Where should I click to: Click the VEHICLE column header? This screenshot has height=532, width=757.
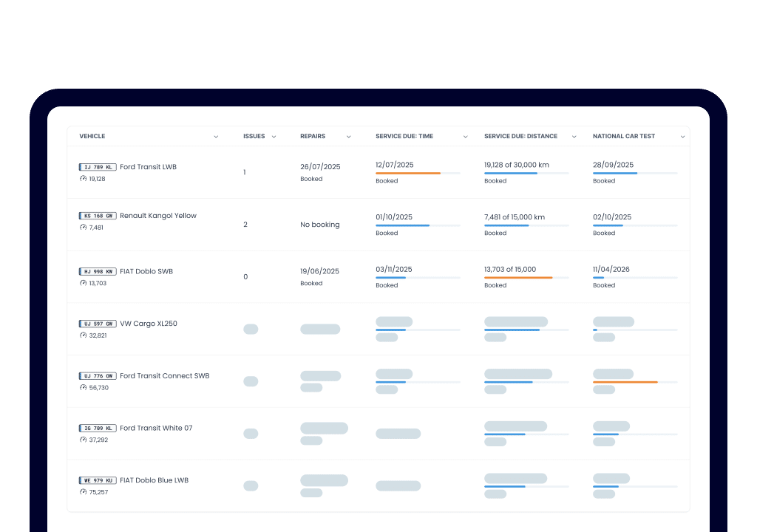(92, 136)
